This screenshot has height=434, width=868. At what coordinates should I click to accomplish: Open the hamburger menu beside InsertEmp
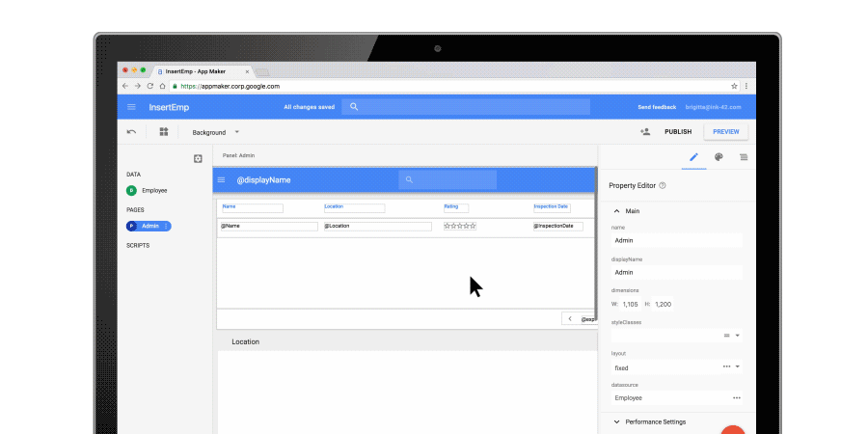pos(131,107)
